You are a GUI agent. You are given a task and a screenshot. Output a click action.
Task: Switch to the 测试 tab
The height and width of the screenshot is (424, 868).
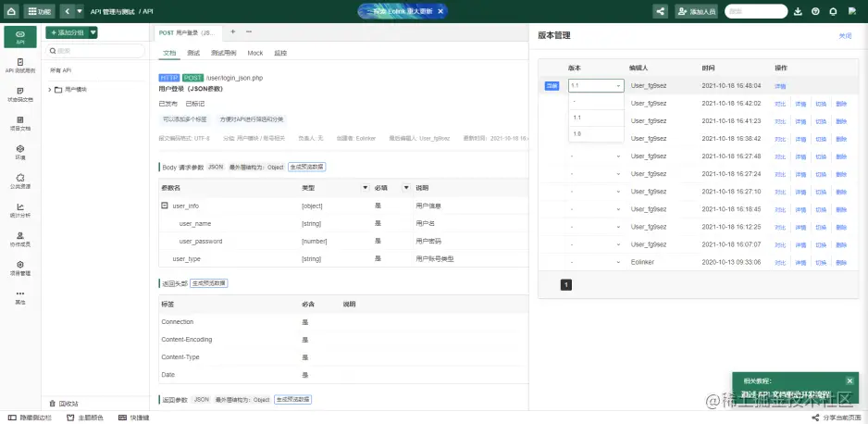coord(193,53)
